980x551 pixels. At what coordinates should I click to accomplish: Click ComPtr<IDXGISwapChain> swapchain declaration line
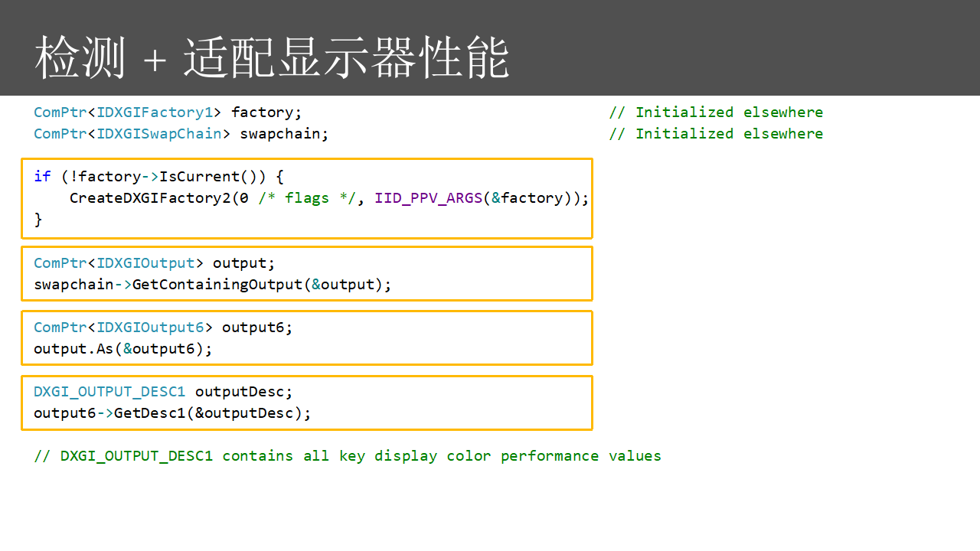tap(181, 134)
